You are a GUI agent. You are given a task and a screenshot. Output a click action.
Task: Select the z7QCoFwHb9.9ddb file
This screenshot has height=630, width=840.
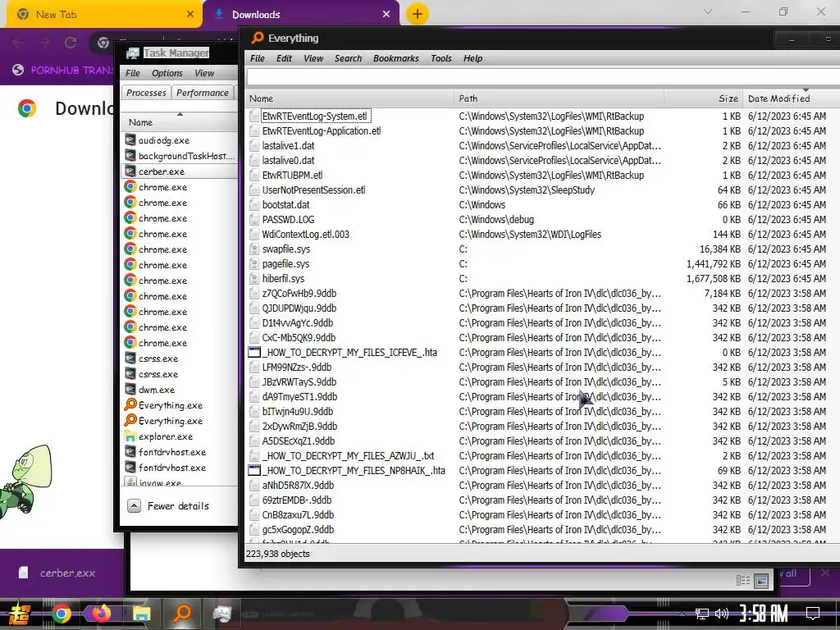(299, 294)
